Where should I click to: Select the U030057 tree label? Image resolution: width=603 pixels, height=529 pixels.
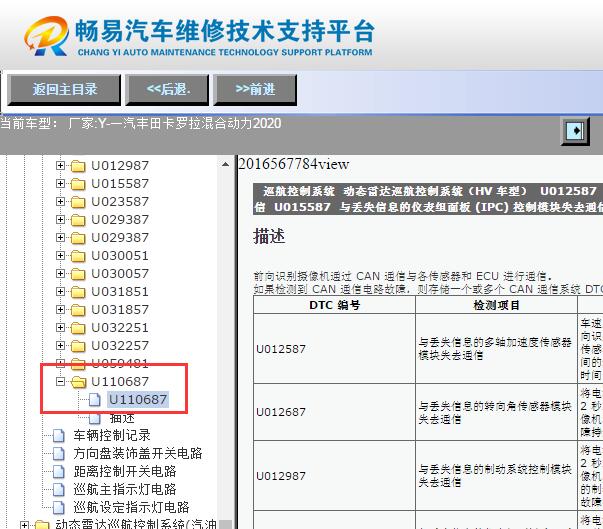coord(120,274)
